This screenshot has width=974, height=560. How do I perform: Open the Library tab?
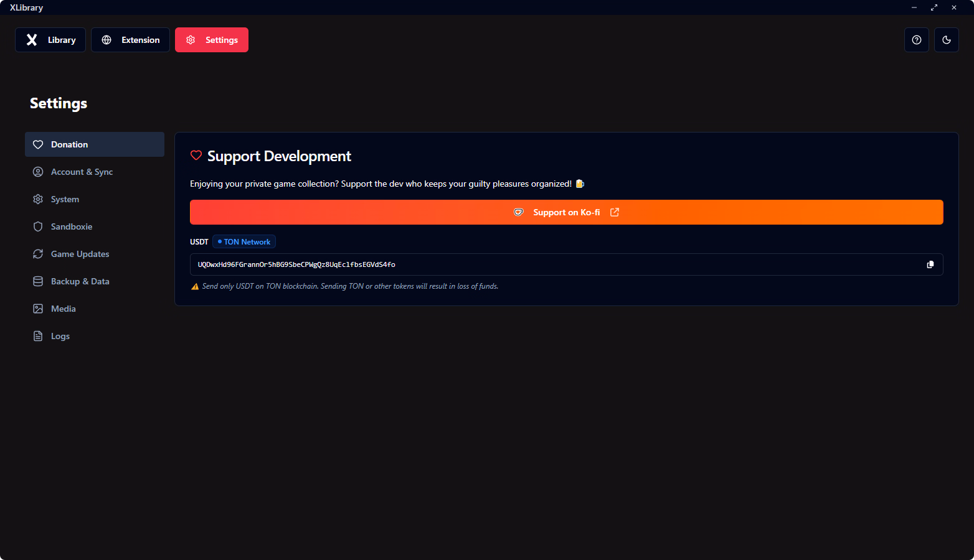point(50,40)
